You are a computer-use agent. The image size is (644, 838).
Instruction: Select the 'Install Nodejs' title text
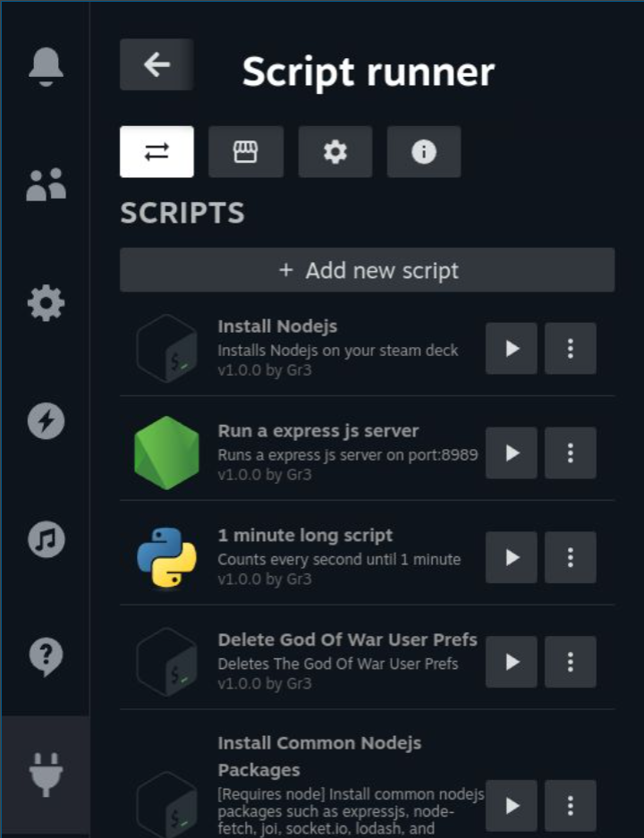click(x=277, y=326)
